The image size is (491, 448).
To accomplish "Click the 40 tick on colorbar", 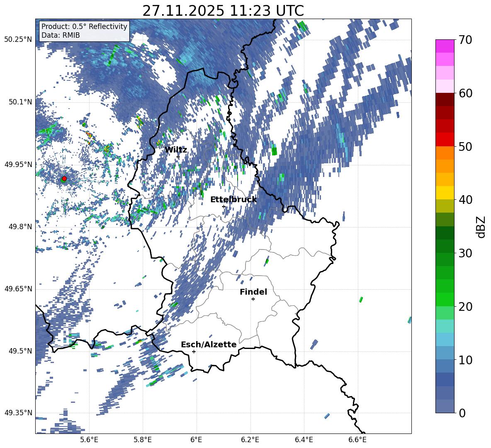I will tap(465, 200).
